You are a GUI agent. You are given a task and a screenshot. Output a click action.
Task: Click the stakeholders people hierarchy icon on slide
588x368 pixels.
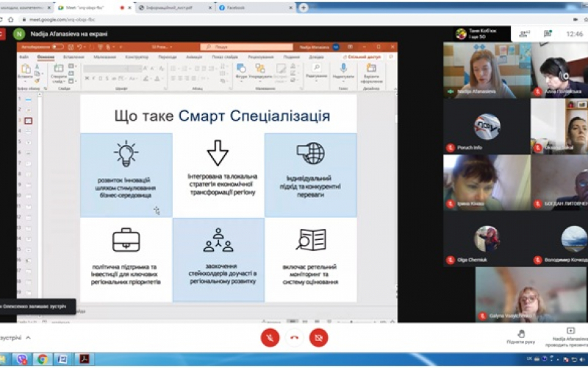pyautogui.click(x=218, y=240)
